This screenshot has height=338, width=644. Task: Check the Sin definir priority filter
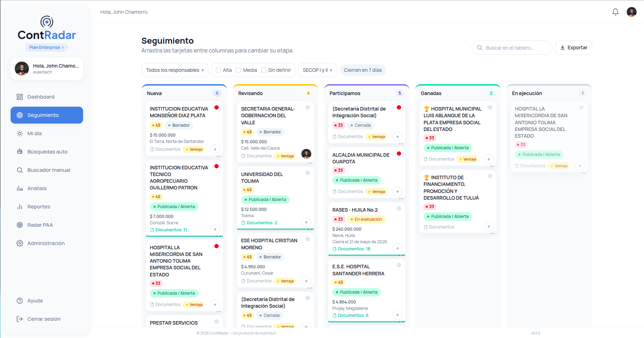(264, 70)
